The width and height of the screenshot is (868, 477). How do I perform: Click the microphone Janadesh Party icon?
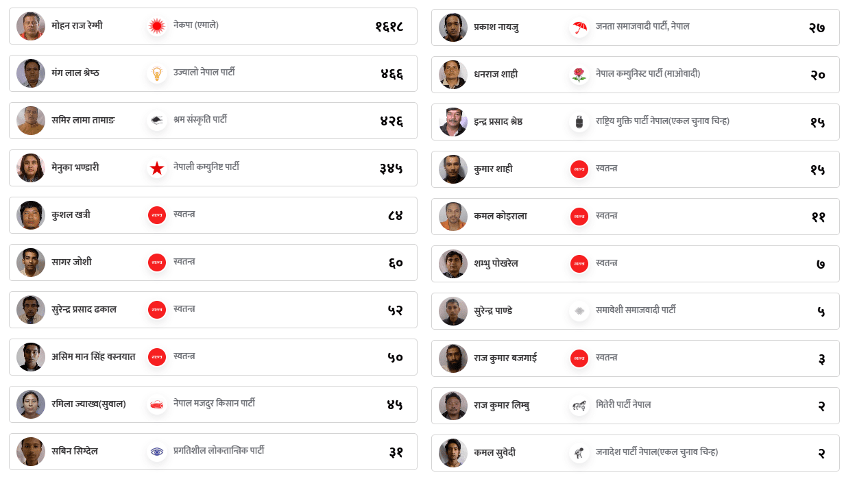[579, 454]
